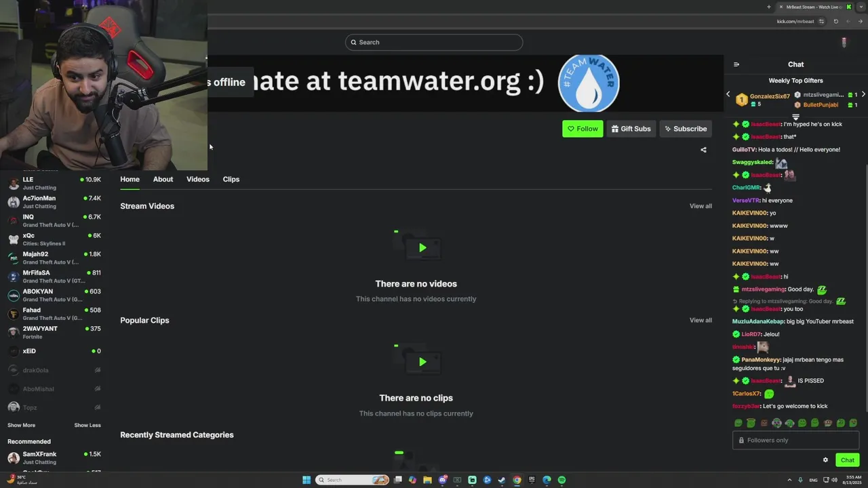Screen dimensions: 868x488
Task: Collapse the chat panel with the arrow icon
Action: [x=736, y=64]
